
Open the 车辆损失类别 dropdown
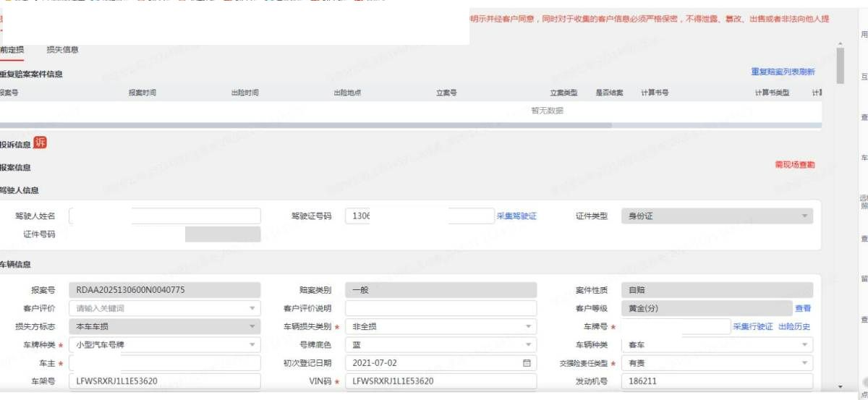point(441,327)
